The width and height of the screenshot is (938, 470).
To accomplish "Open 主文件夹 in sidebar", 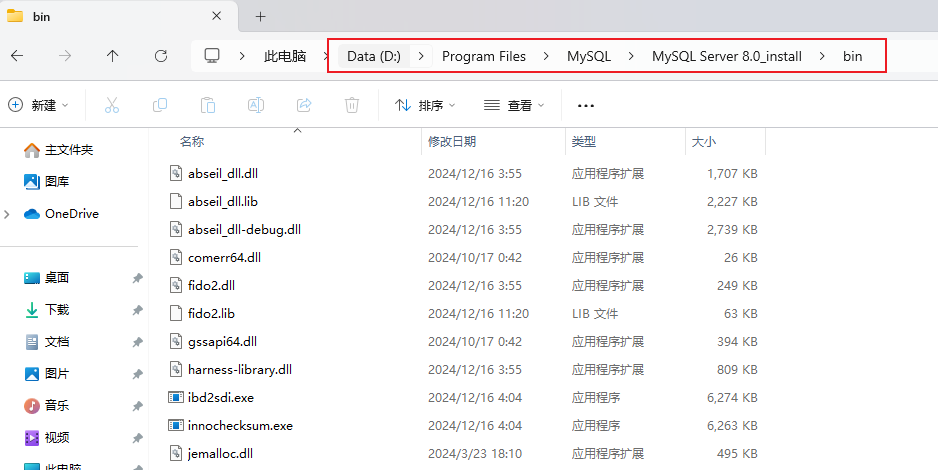I will click(58, 149).
